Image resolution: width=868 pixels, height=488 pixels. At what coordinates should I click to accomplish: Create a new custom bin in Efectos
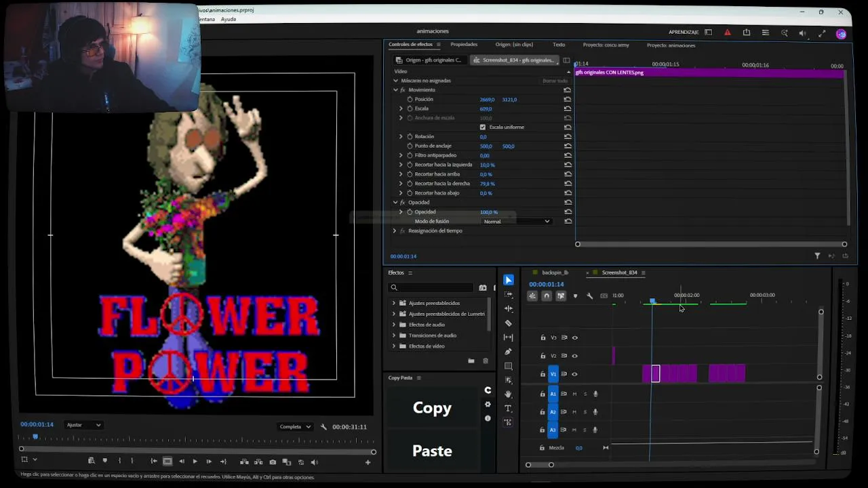[471, 361]
